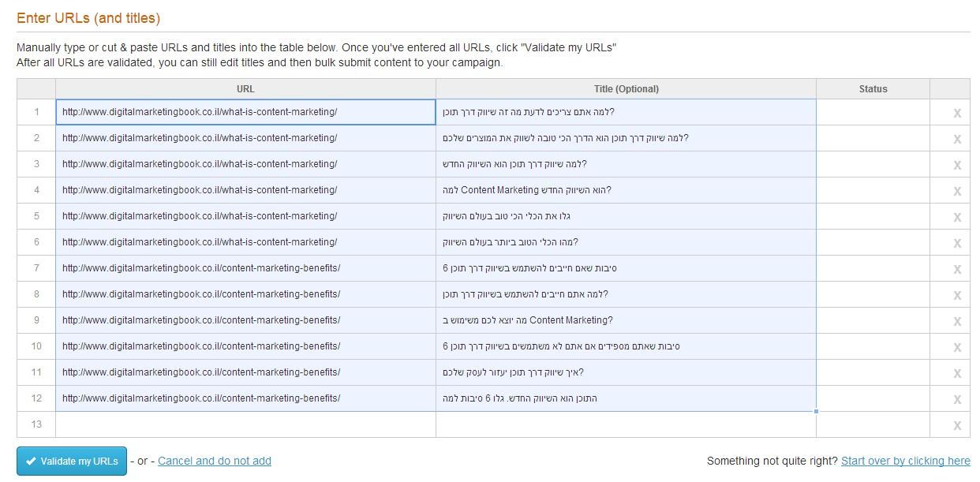980x482 pixels.
Task: Remove row 3 with its X icon
Action: pos(957,165)
